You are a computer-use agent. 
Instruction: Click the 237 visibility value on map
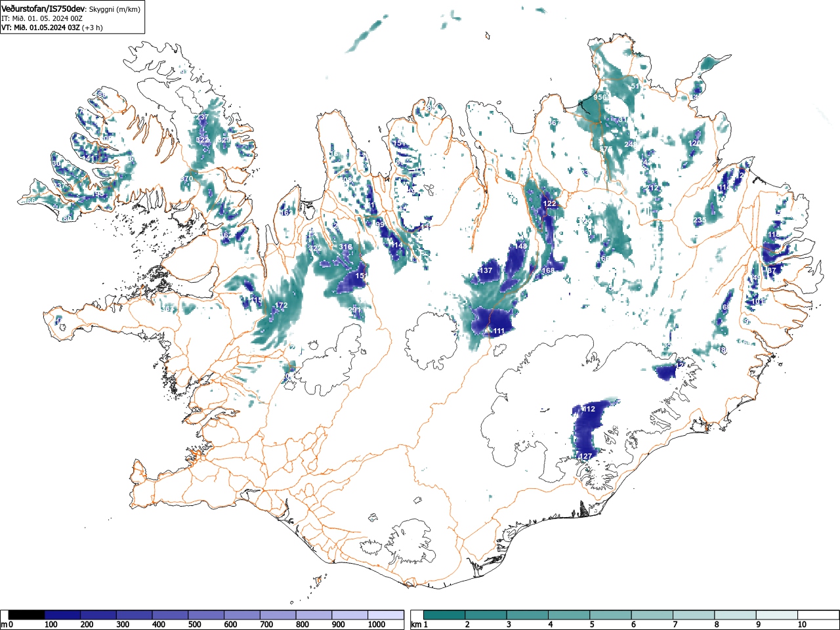pyautogui.click(x=203, y=117)
